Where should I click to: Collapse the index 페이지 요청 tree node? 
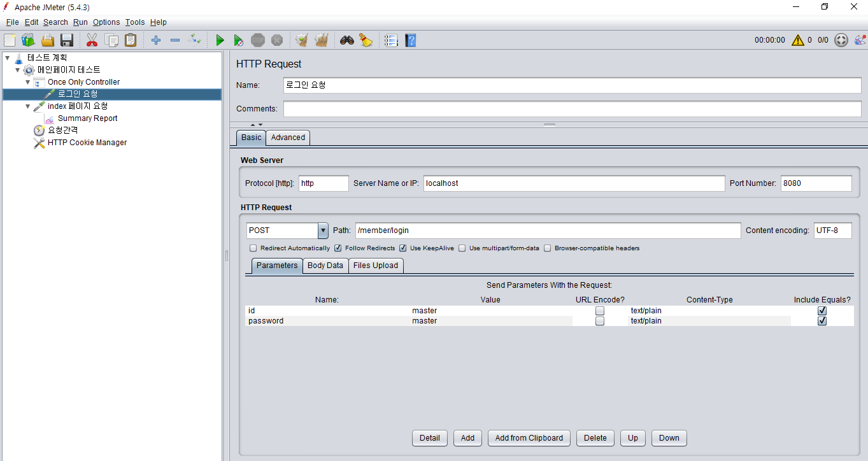pos(28,106)
